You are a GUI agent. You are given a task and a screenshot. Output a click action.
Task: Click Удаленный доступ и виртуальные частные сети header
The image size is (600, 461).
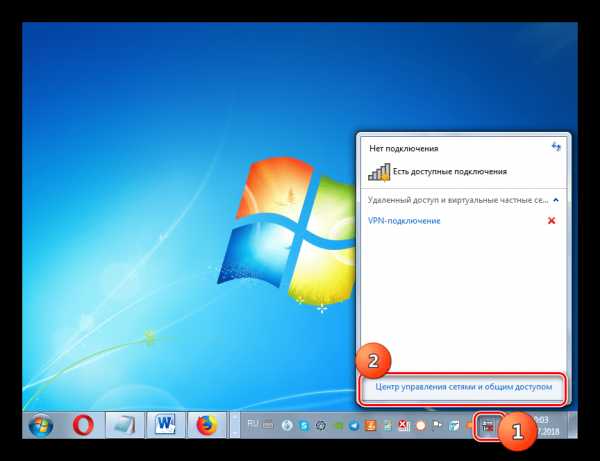pyautogui.click(x=458, y=200)
